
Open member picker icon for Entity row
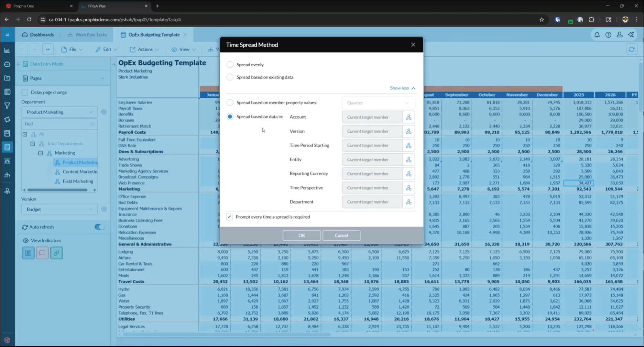click(408, 160)
